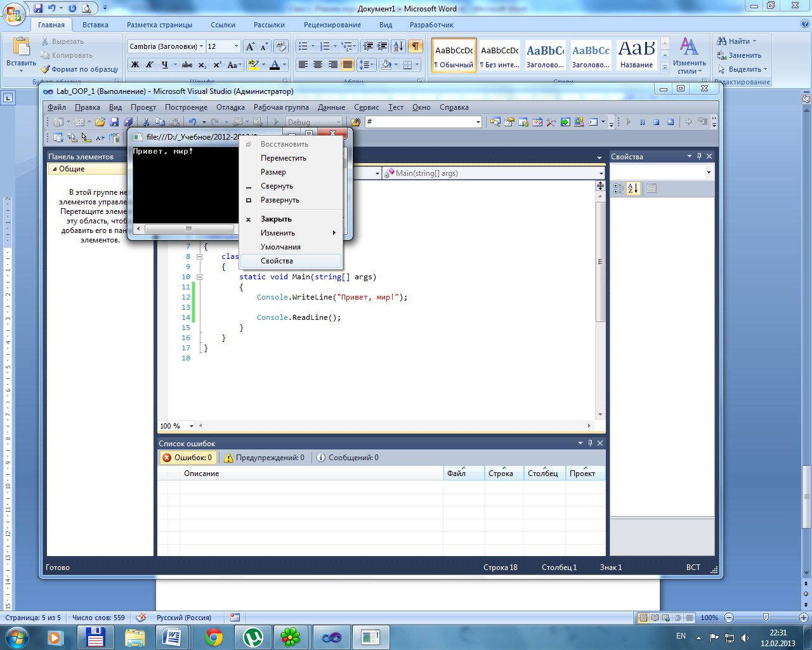Open Debug configuration dropdown in Visual Studio

click(x=338, y=122)
